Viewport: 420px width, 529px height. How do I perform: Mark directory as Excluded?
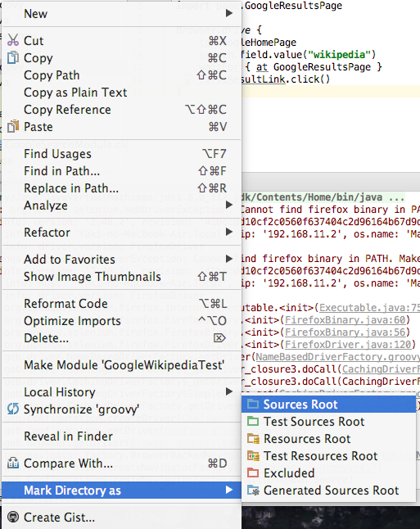[328, 472]
